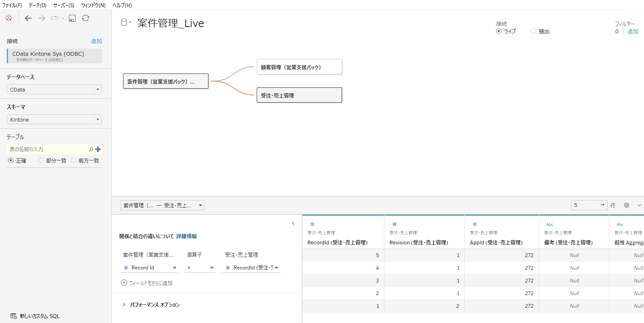644x323 pixels.
Task: Open the RecordId (受注・売上管理) field dropdown
Action: coord(252,268)
